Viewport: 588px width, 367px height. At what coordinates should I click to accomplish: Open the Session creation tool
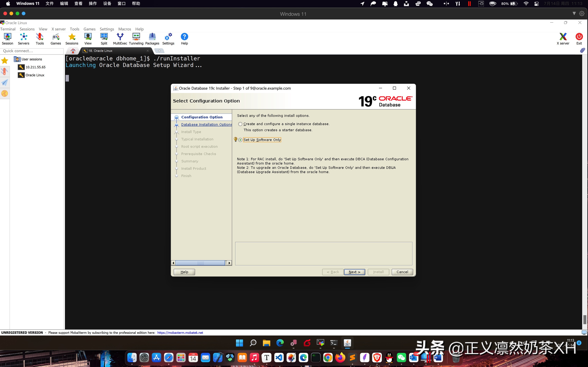7,38
